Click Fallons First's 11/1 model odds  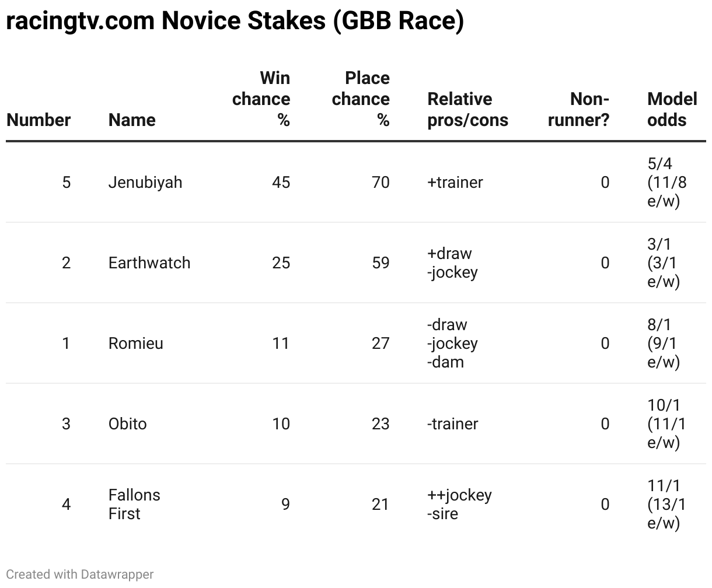tap(666, 504)
